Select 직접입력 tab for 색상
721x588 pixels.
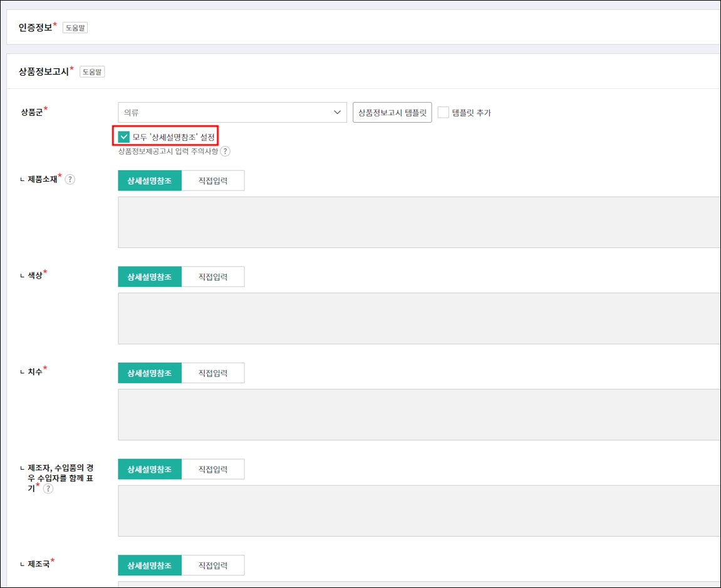coord(213,277)
